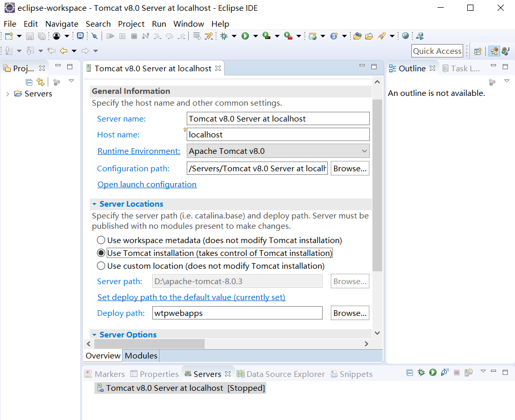Open the Runtime Environment combo box
515x420 pixels.
[278, 151]
